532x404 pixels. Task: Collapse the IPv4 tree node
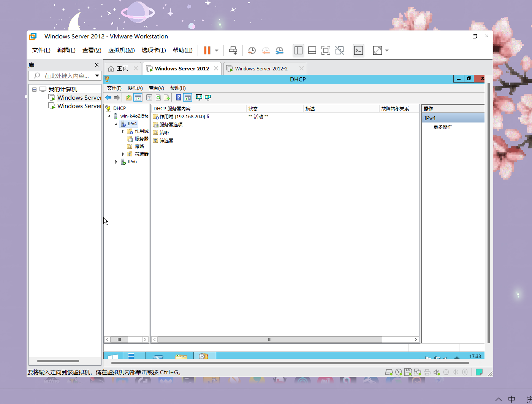[116, 124]
